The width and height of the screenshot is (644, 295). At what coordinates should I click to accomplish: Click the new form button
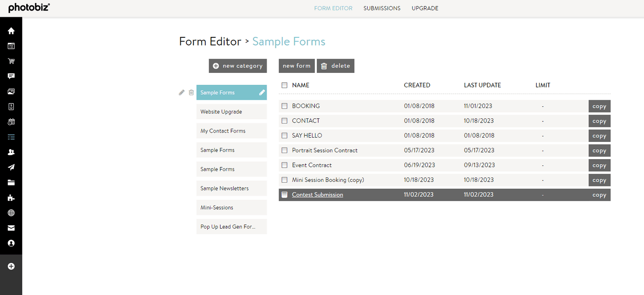pyautogui.click(x=297, y=66)
